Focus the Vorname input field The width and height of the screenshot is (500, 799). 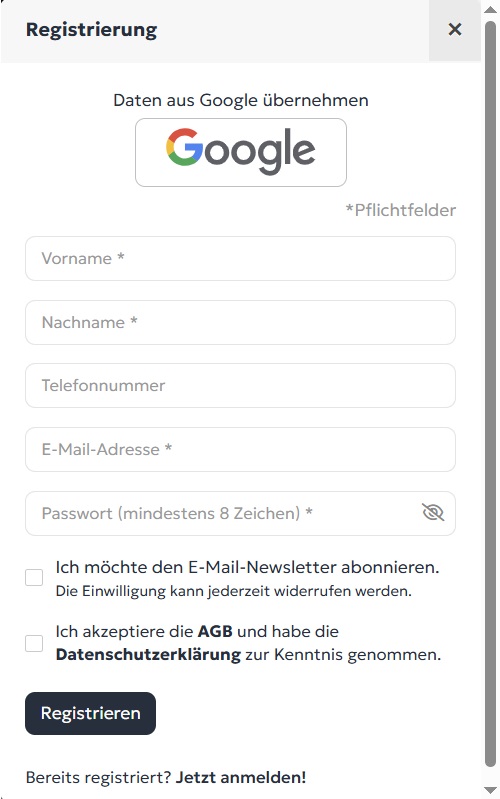pos(240,258)
